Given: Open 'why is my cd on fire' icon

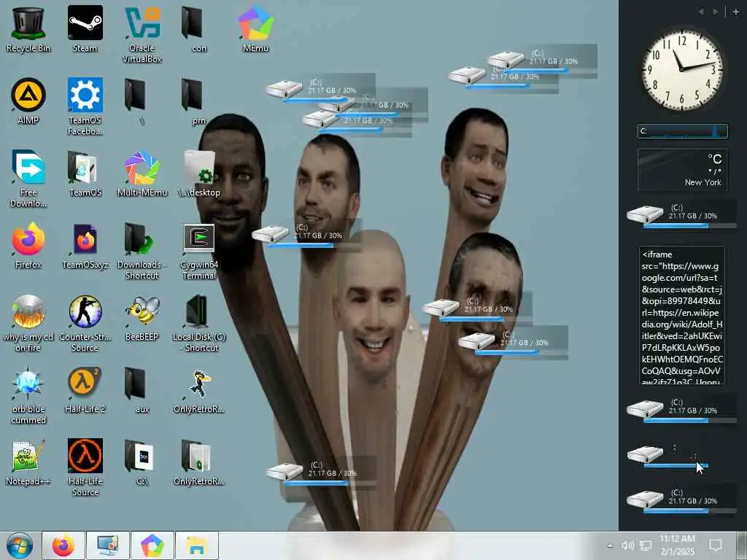Looking at the screenshot, I should coord(28,323).
